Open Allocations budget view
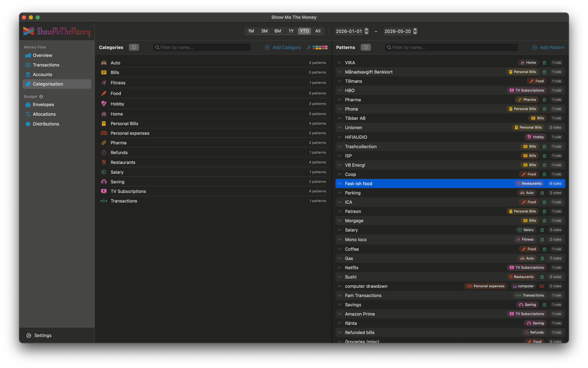Screen dimensions: 588x368 pos(57,114)
